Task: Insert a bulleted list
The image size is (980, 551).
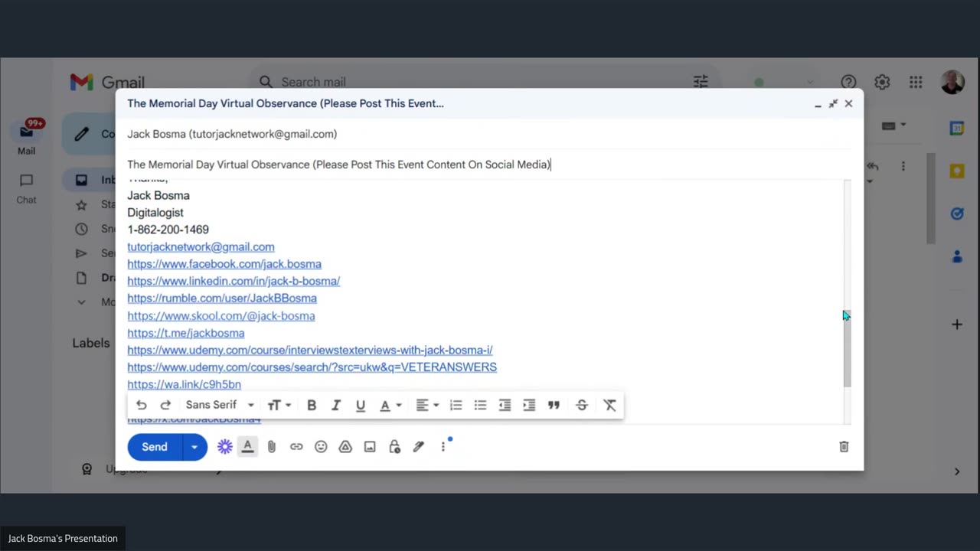Action: pos(480,406)
